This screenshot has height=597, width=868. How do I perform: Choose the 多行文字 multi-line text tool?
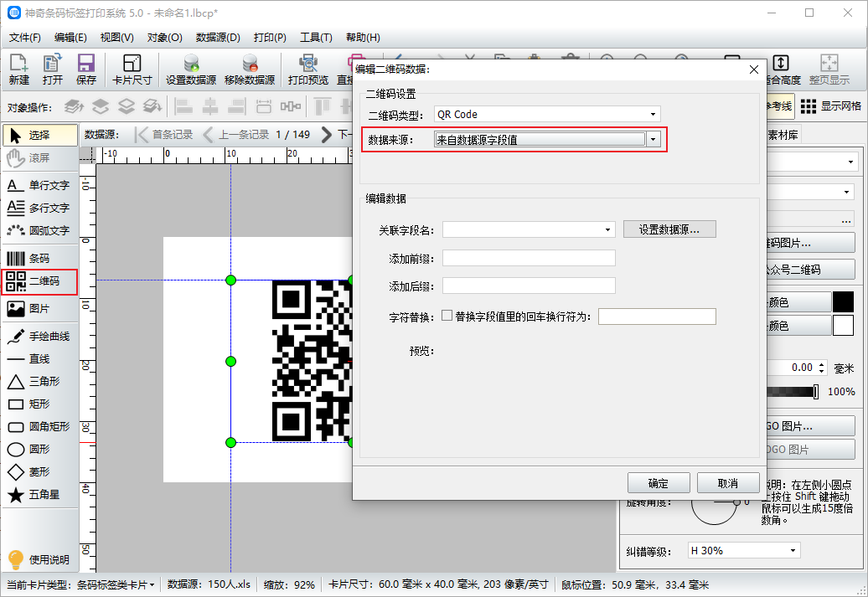coord(40,208)
